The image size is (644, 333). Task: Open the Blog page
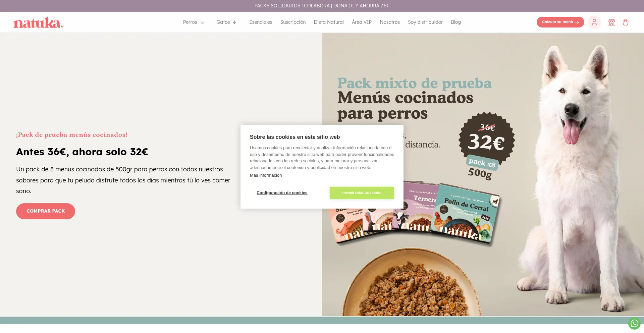(x=455, y=22)
